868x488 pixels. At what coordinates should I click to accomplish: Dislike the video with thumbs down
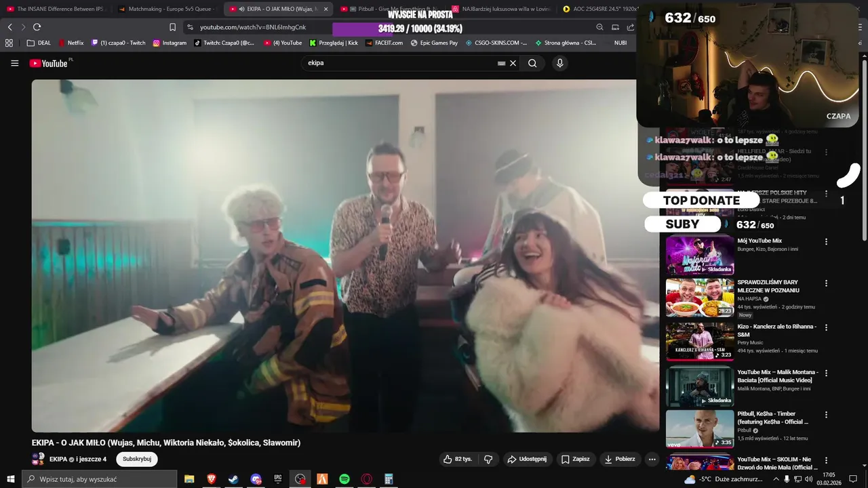pyautogui.click(x=488, y=459)
